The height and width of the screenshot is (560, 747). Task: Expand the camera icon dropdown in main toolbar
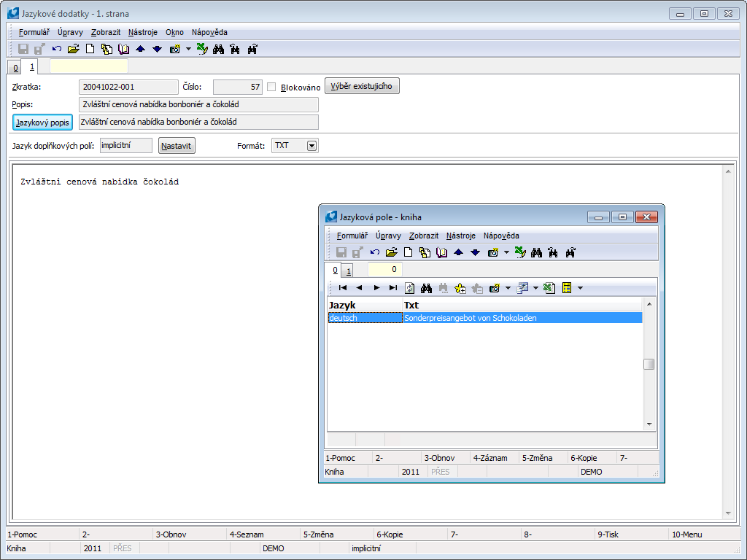(188, 50)
